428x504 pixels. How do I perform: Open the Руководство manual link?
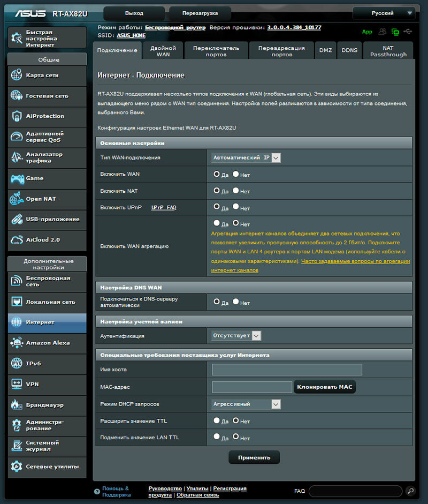pyautogui.click(x=165, y=488)
